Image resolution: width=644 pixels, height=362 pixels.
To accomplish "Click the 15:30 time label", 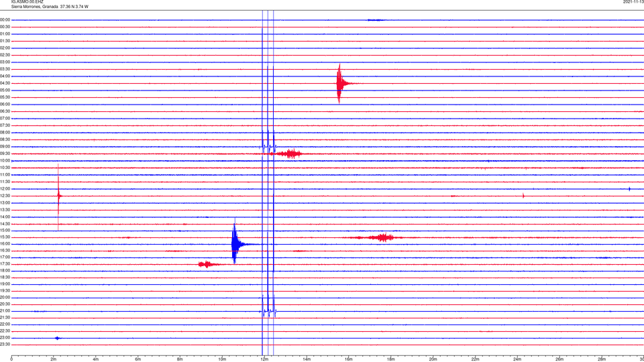I will [x=5, y=237].
